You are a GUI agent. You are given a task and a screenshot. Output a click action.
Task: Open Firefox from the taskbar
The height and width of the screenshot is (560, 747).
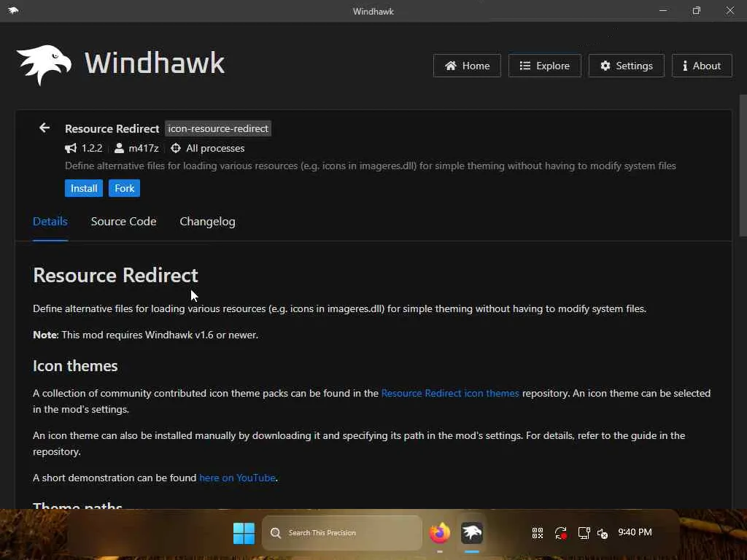tap(439, 533)
